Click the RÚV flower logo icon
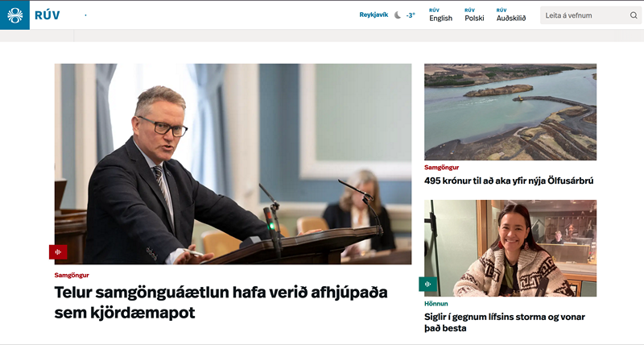 [x=14, y=15]
